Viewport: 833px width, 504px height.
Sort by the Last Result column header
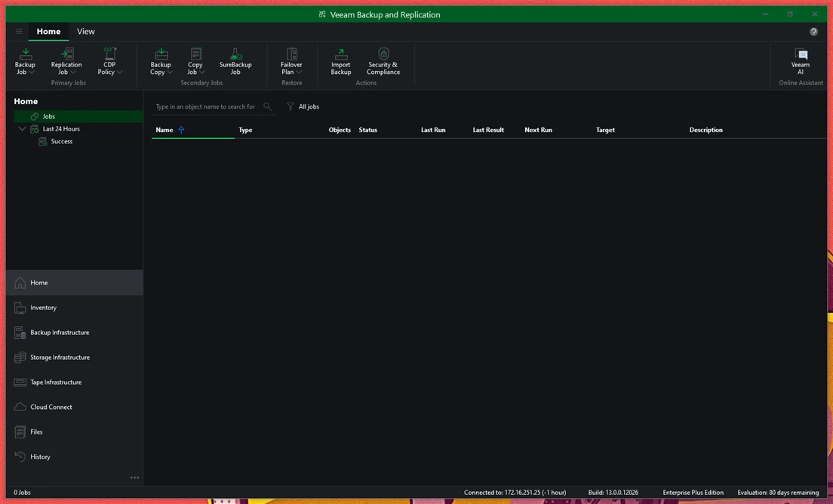coord(488,130)
